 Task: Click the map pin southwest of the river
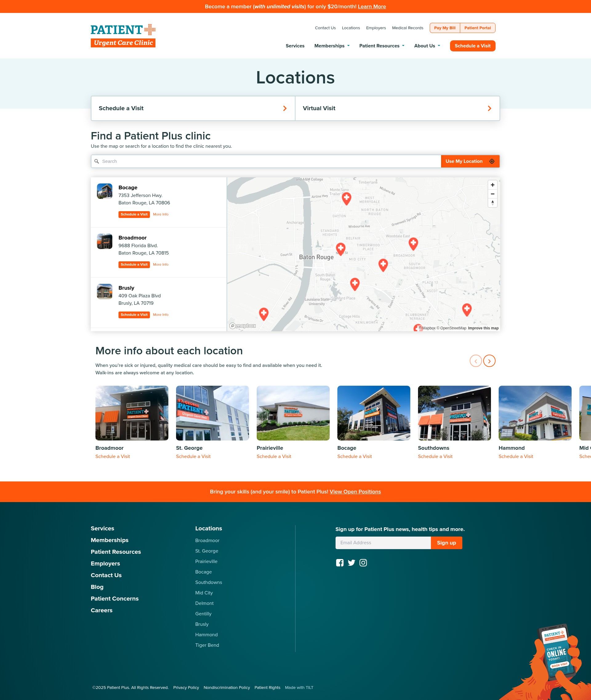(x=264, y=314)
